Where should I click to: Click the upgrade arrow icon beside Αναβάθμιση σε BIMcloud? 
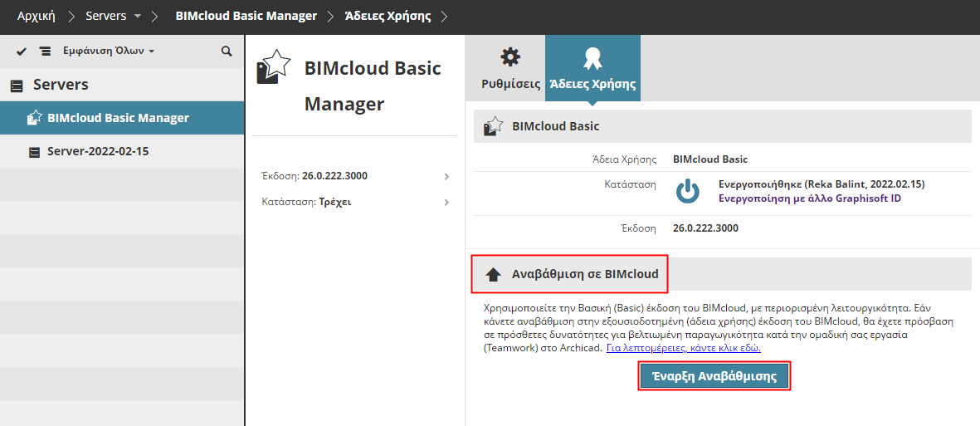click(493, 274)
